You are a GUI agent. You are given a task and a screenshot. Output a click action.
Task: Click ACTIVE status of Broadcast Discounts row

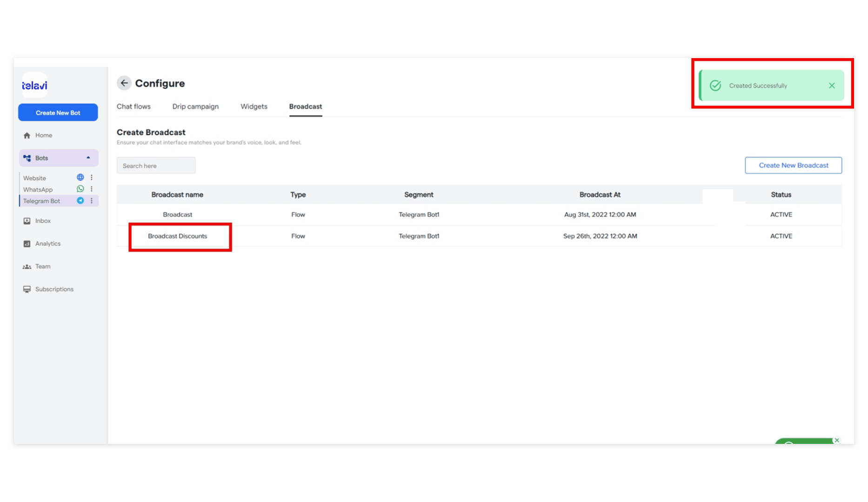click(781, 236)
